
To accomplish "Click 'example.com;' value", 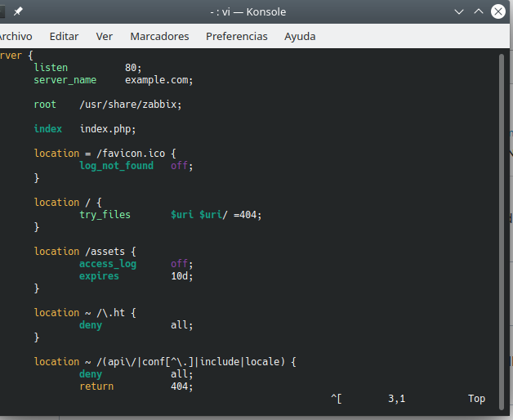I will pyautogui.click(x=159, y=80).
